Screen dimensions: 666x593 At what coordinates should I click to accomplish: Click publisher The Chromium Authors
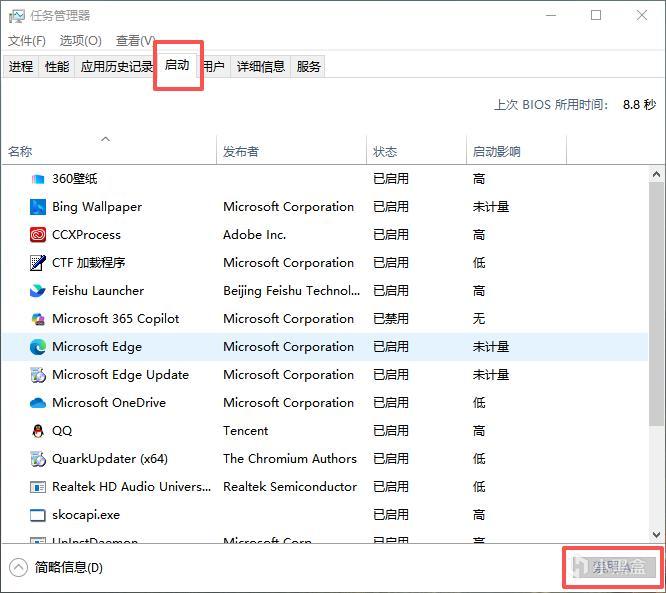pyautogui.click(x=290, y=459)
